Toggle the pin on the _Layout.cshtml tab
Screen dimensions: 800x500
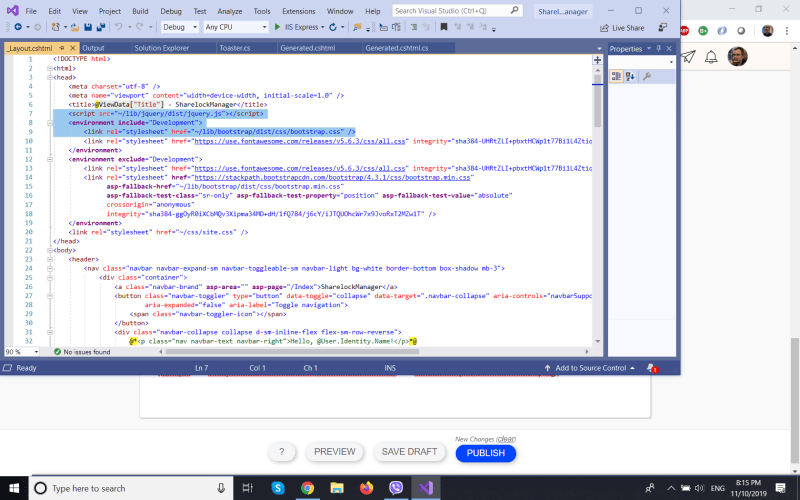(x=62, y=48)
